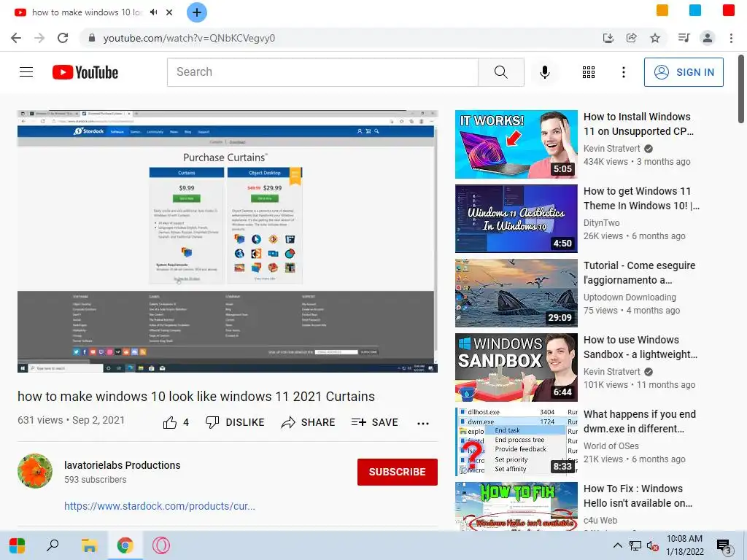Open the YouTube apps grid
The image size is (747, 560).
pos(589,72)
